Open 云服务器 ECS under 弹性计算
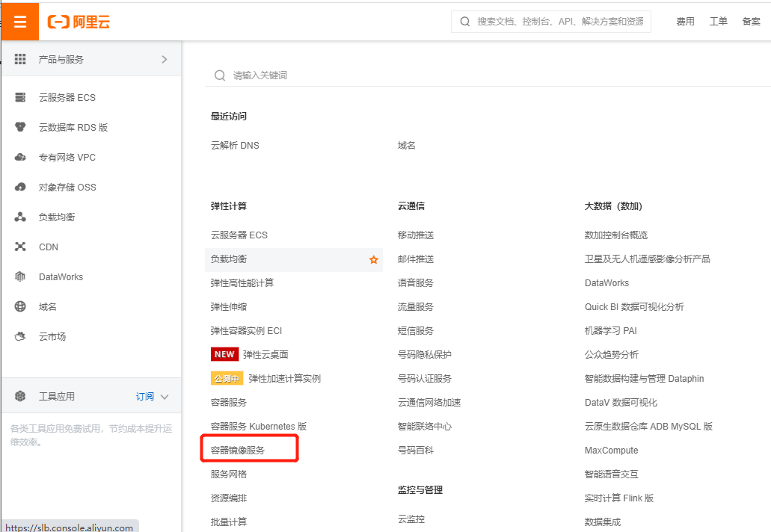Image resolution: width=771 pixels, height=532 pixels. coord(239,235)
